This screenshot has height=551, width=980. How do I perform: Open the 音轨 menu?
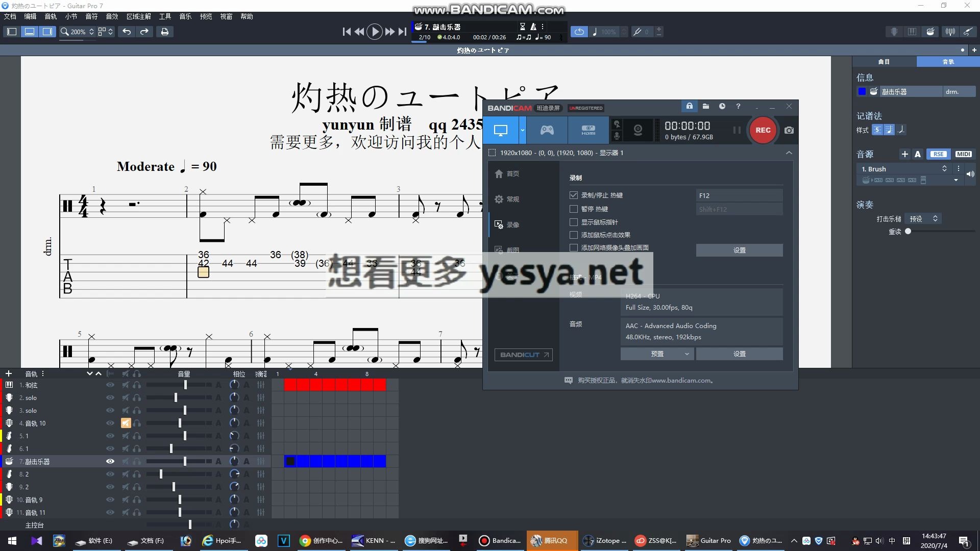pyautogui.click(x=51, y=16)
